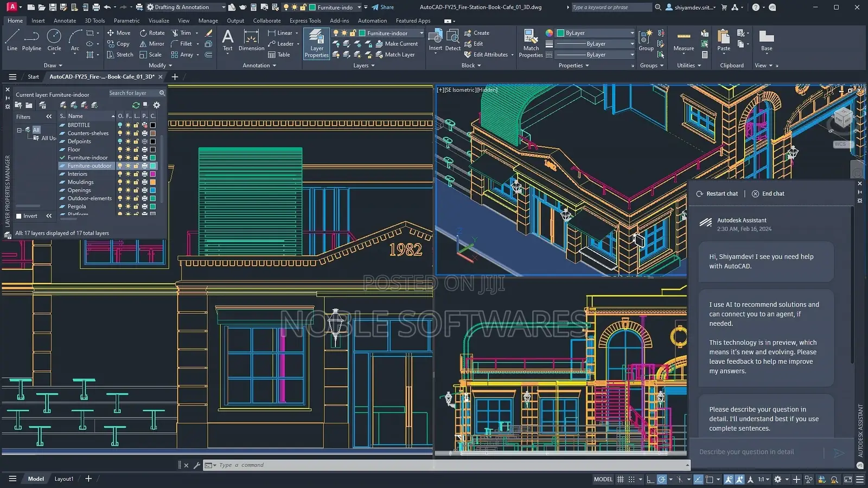This screenshot has width=868, height=488.
Task: Expand the Modify panel
Action: click(x=160, y=66)
